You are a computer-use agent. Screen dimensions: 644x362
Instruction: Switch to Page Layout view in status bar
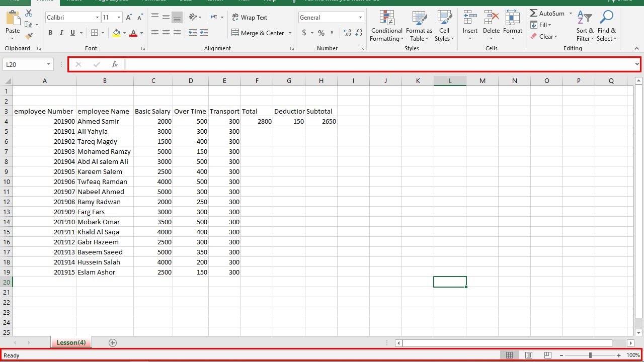tap(528, 355)
